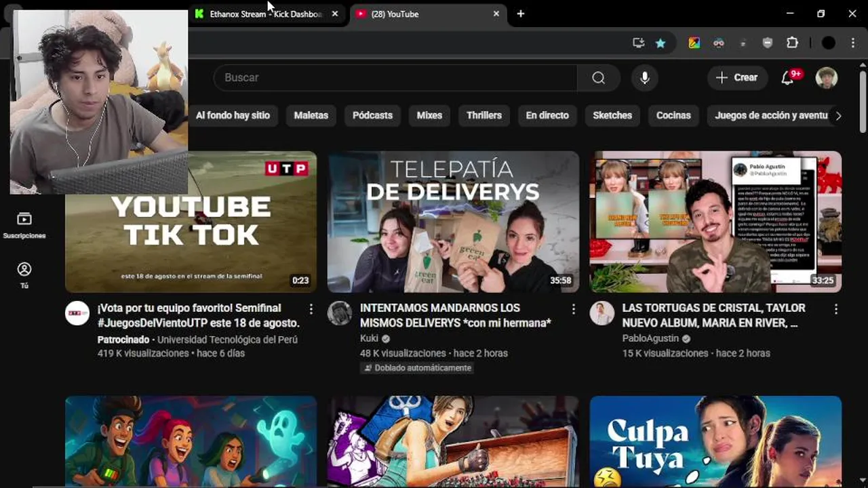Click the search magnifier button
The image size is (868, 488).
point(598,78)
